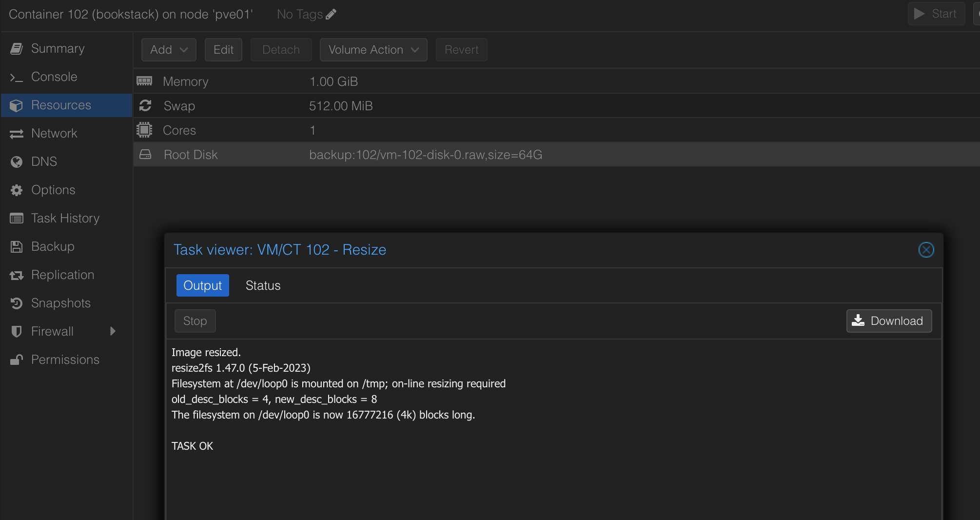Open the Add dropdown menu
Viewport: 980px width, 520px height.
[169, 50]
